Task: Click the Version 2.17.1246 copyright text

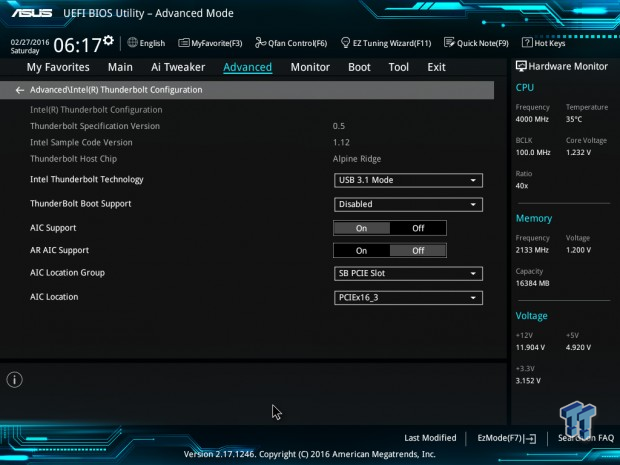Action: click(310, 454)
